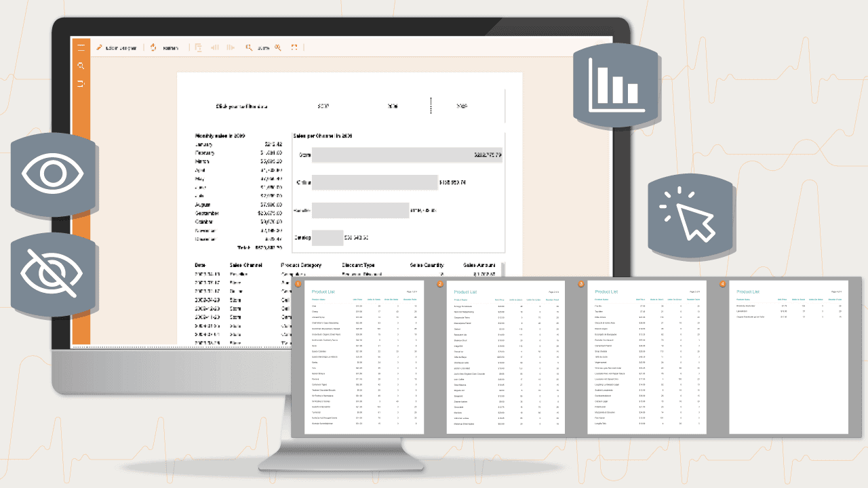Click the January row in monthly sales
The width and height of the screenshot is (868, 488).
(x=239, y=144)
